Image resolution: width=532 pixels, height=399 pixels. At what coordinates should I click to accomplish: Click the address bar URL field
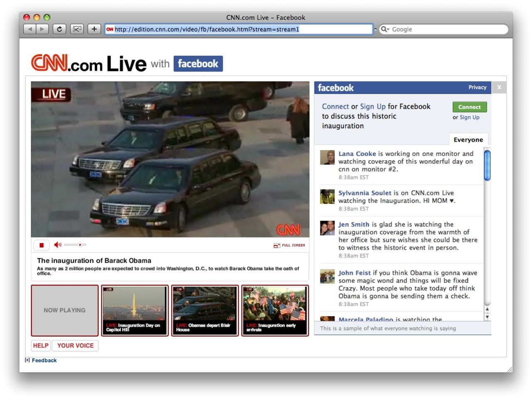tap(239, 29)
